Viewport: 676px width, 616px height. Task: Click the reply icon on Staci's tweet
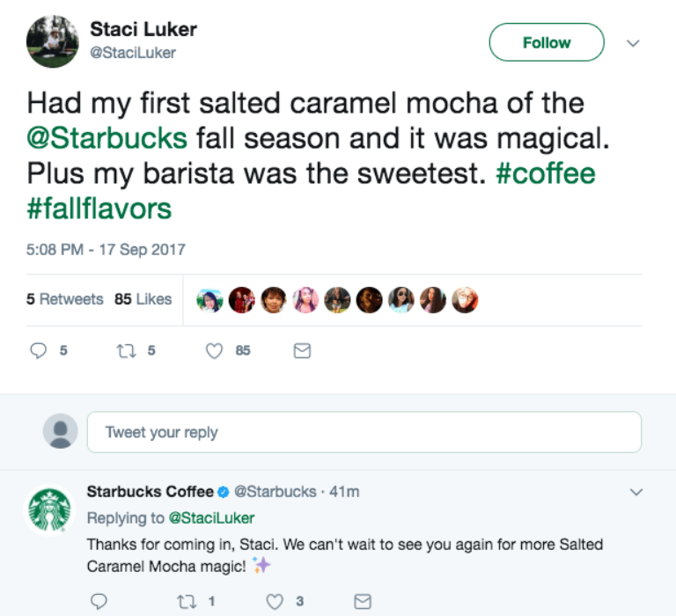pyautogui.click(x=38, y=350)
